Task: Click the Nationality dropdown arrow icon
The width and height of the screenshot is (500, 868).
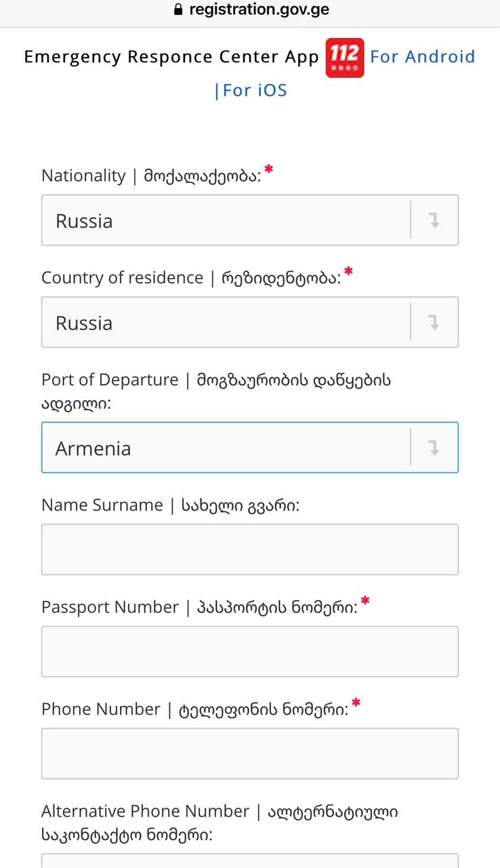Action: pos(434,220)
